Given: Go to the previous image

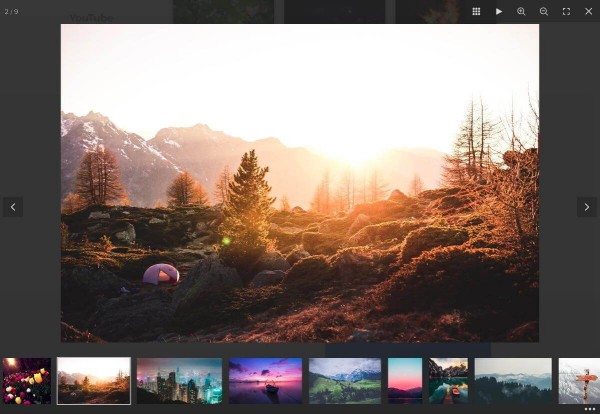Looking at the screenshot, I should pyautogui.click(x=12, y=207).
